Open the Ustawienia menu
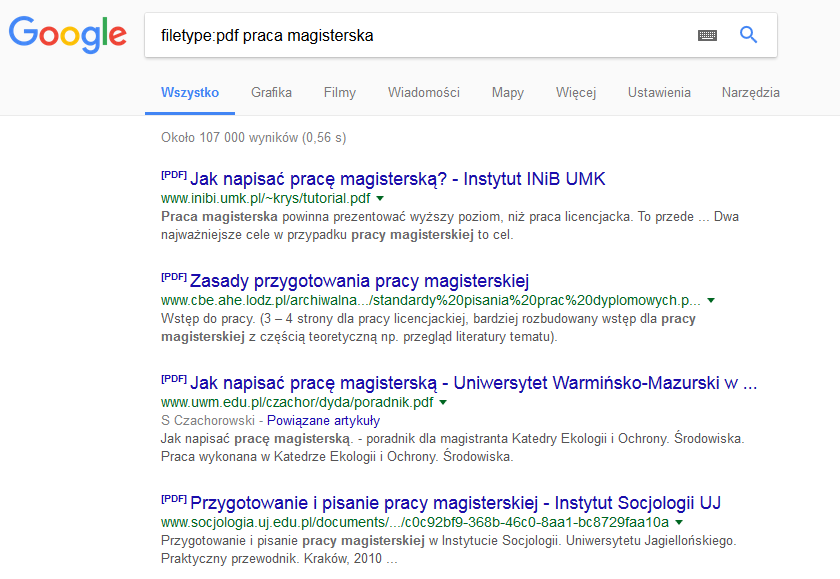The image size is (840, 579). coord(659,93)
